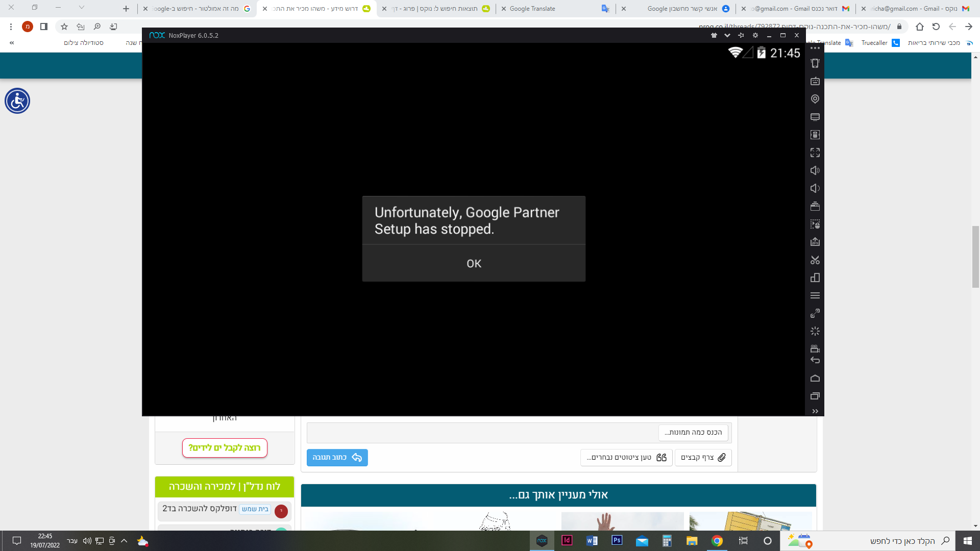The height and width of the screenshot is (551, 980).
Task: Switch to the forum search results tab
Action: coord(436,9)
